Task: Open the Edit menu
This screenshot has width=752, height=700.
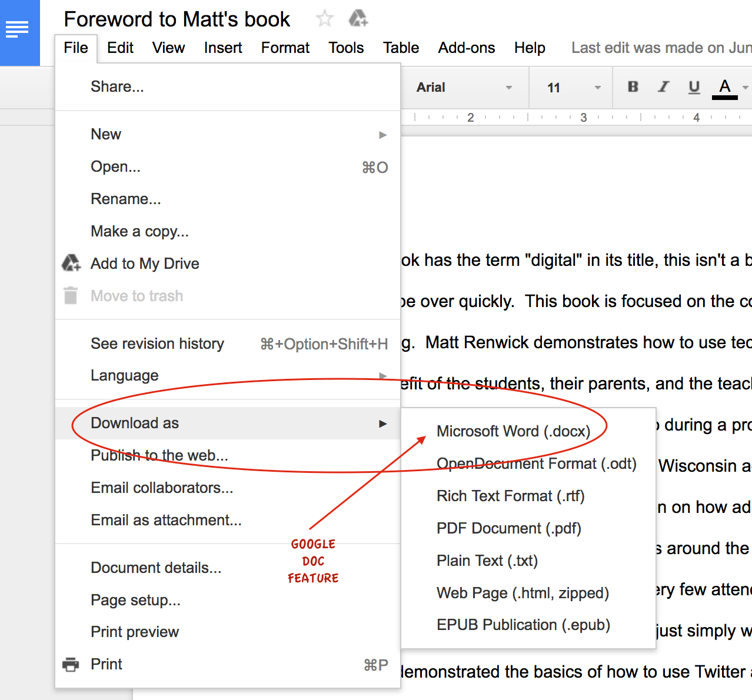Action: coord(120,48)
